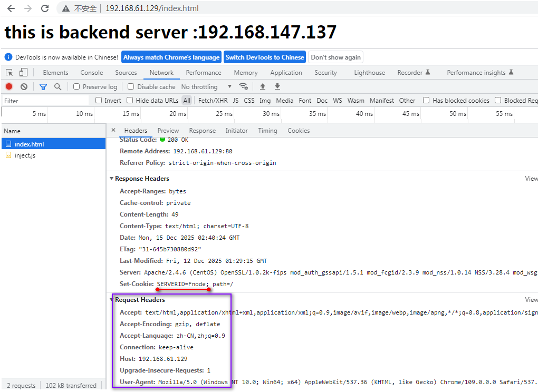Open the Sources panel

(x=126, y=73)
